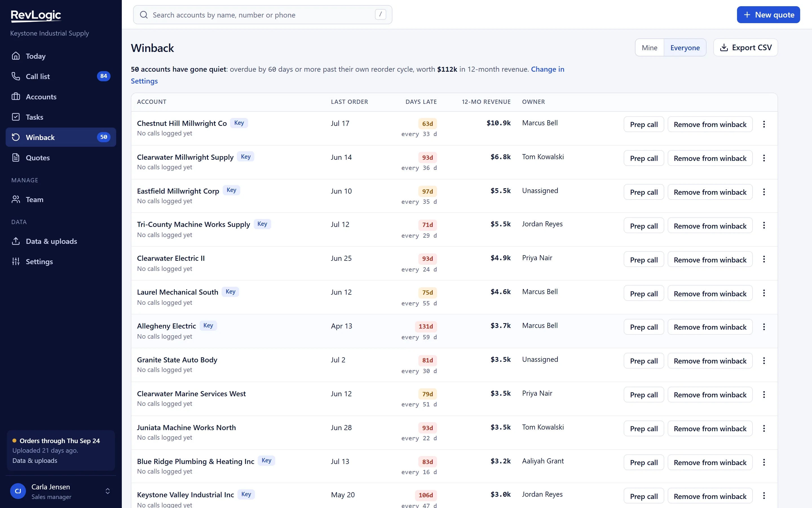Focus the account search field
812x508 pixels.
(262, 15)
